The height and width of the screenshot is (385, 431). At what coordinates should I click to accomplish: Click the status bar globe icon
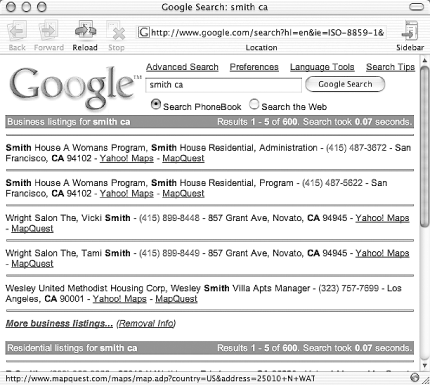[415, 378]
